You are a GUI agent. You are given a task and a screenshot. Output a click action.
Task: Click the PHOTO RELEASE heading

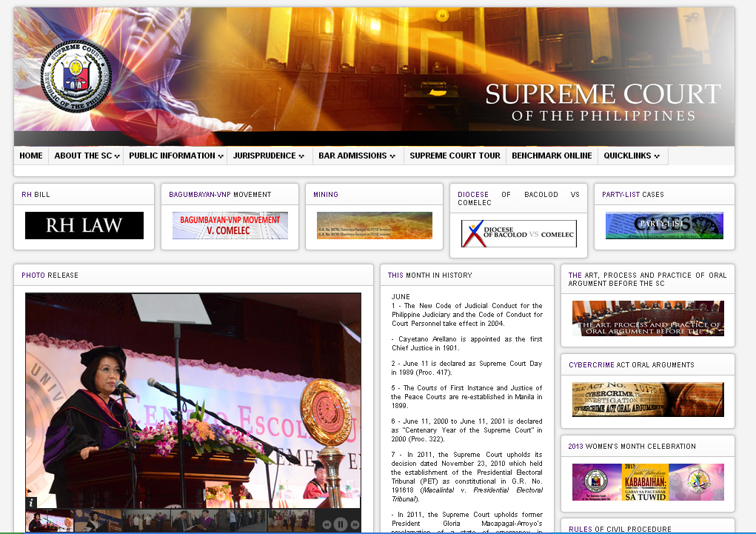coord(50,275)
